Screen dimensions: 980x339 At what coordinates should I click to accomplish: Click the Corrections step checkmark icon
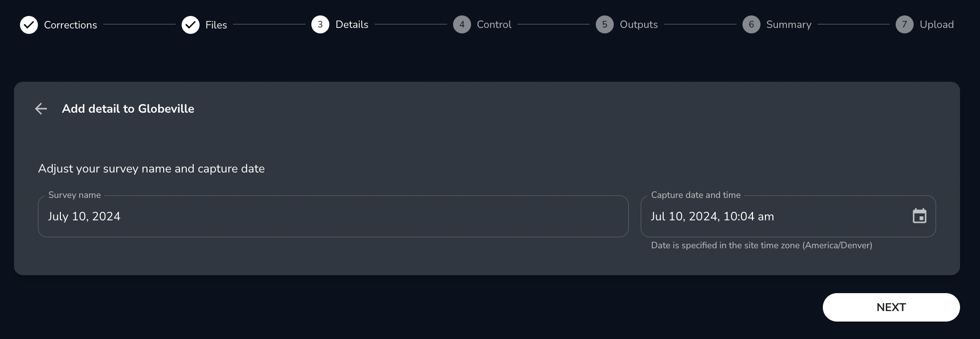click(x=29, y=25)
